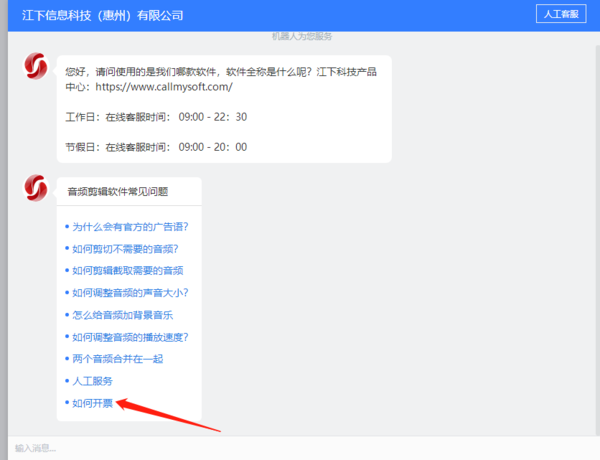This screenshot has height=460, width=600.
Task: Open 为什么会有官方的广告语 question
Action: pos(130,227)
